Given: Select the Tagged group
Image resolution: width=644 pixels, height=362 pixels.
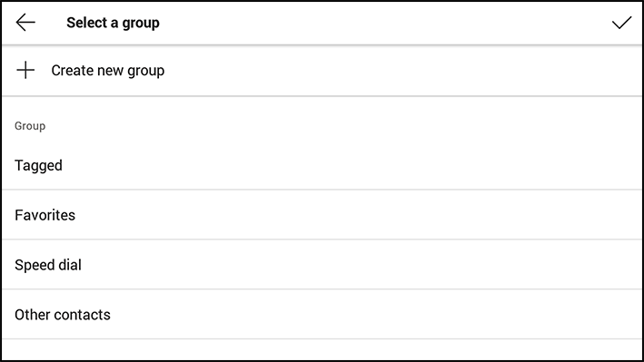Looking at the screenshot, I should click(322, 165).
